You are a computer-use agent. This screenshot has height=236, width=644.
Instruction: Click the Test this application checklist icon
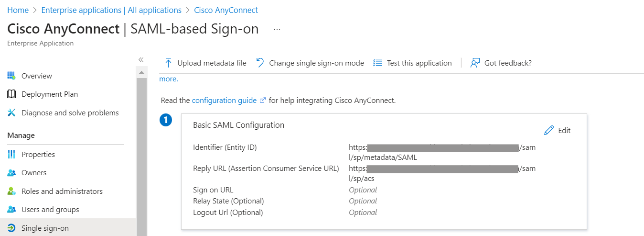pyautogui.click(x=377, y=63)
